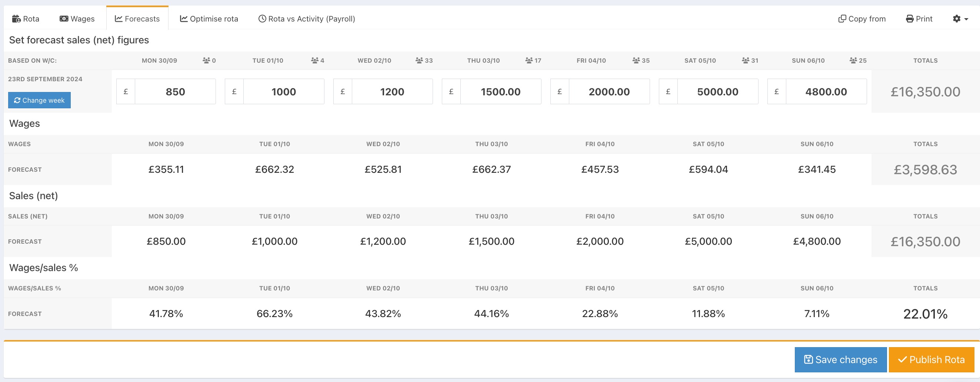
Task: Open the Wages tab
Action: [x=77, y=19]
